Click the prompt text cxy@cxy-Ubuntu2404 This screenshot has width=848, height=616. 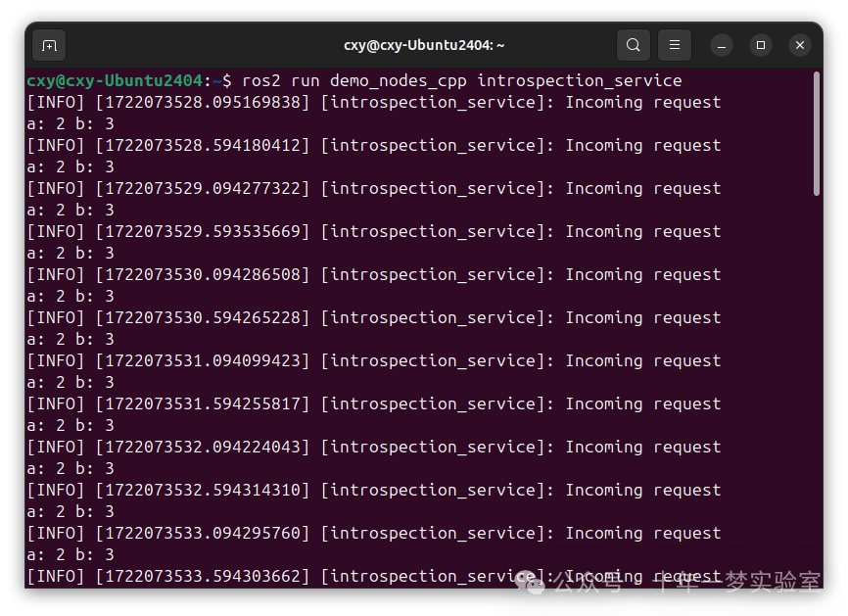click(115, 81)
